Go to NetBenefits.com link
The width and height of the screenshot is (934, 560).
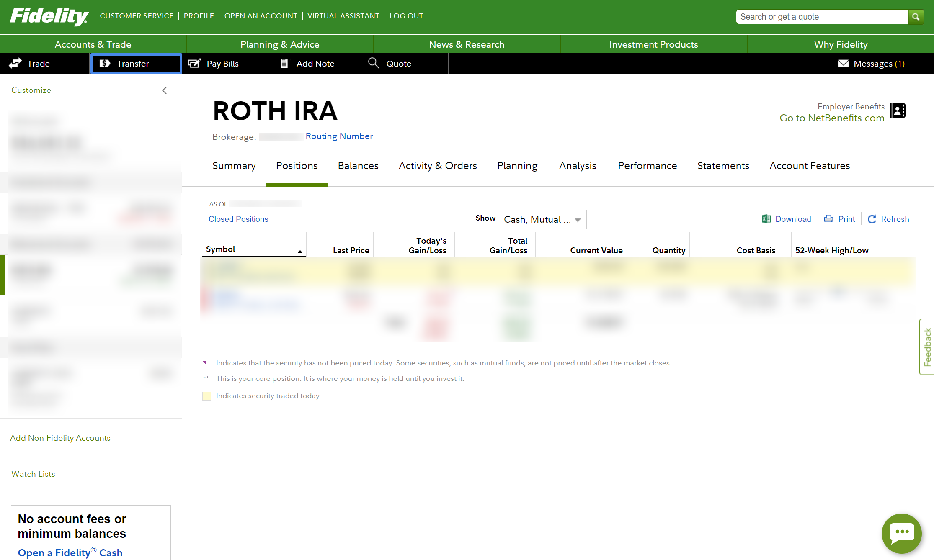point(832,118)
